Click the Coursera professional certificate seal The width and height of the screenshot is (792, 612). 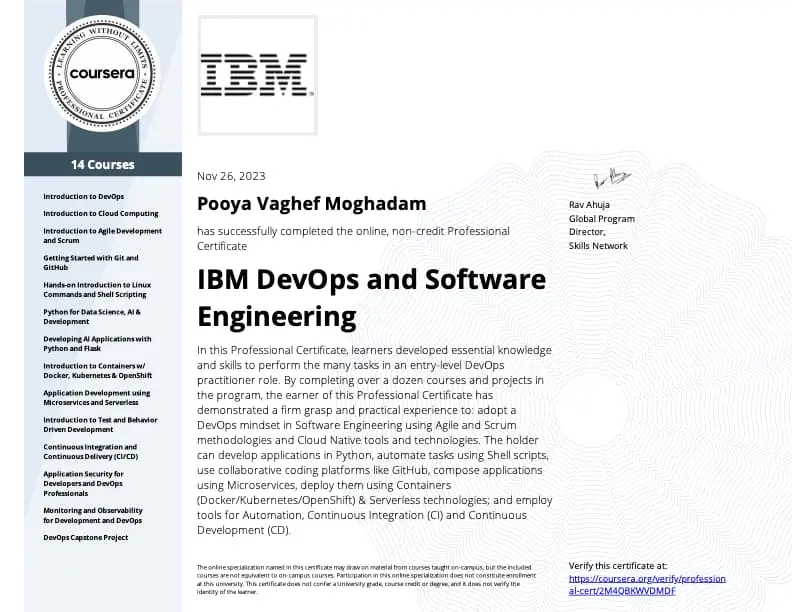coord(103,74)
